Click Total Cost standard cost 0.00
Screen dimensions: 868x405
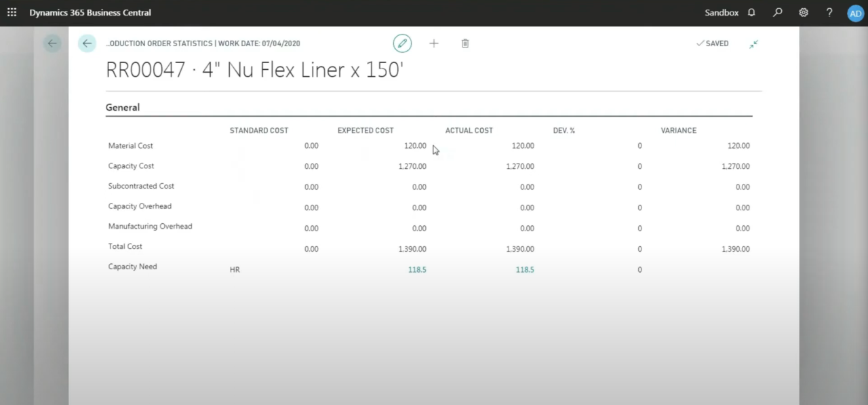point(311,249)
